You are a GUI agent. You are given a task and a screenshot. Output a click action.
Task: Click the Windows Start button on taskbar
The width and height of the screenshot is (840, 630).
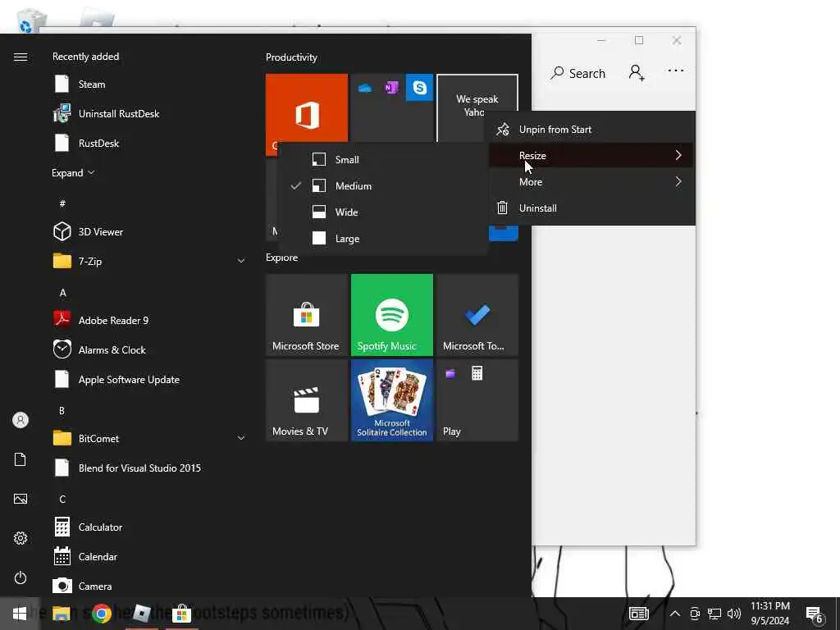pos(20,614)
